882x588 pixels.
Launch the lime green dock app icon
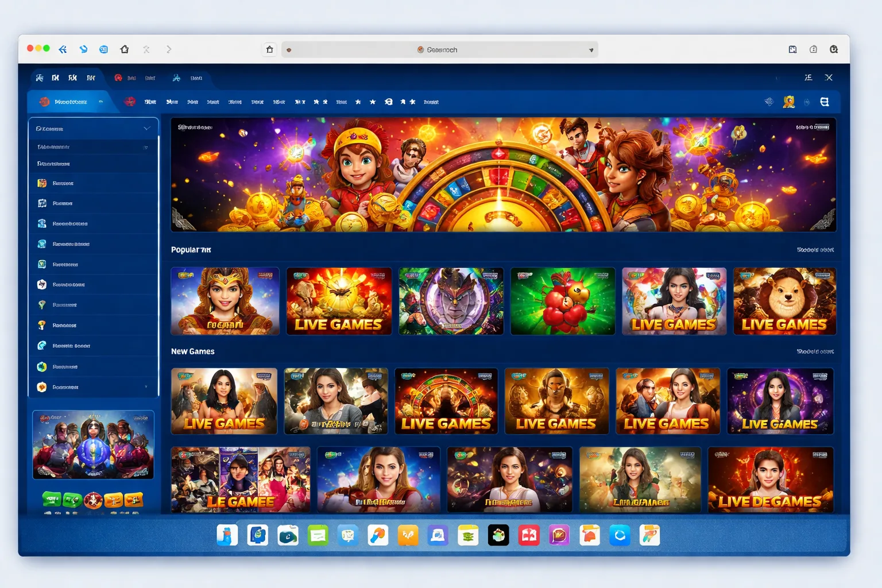[x=318, y=535]
